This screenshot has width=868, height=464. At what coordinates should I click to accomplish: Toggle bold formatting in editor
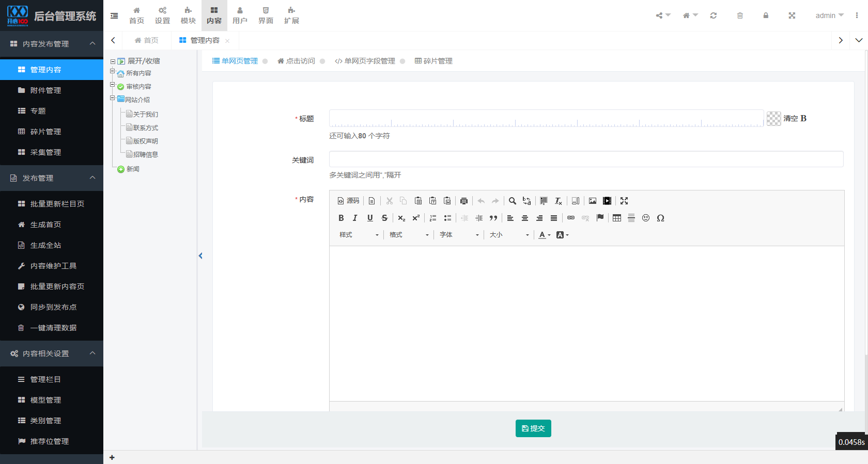point(341,218)
